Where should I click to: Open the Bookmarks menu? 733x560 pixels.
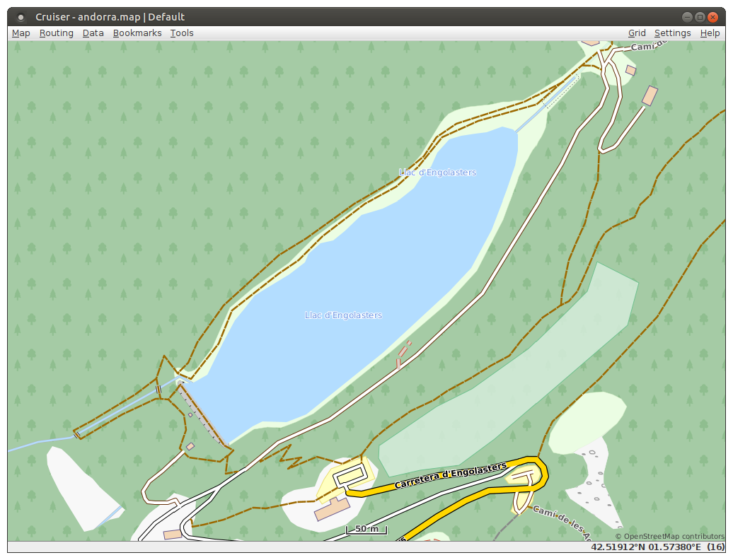click(137, 33)
